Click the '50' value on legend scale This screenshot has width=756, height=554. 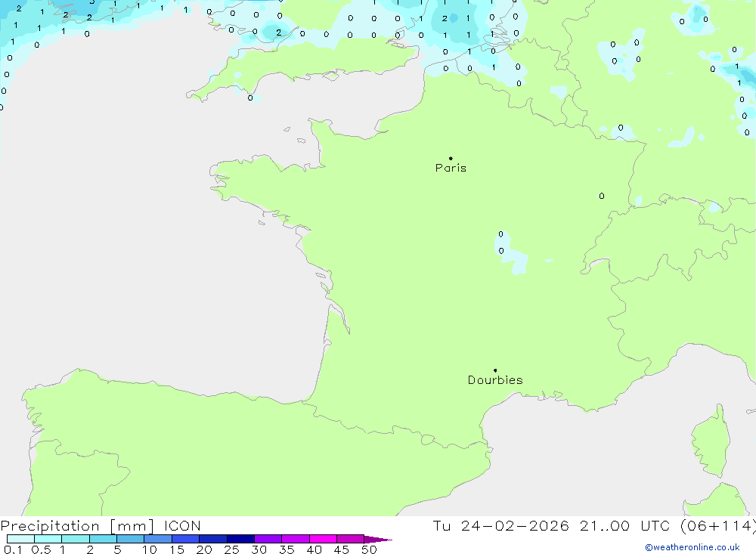click(x=368, y=549)
